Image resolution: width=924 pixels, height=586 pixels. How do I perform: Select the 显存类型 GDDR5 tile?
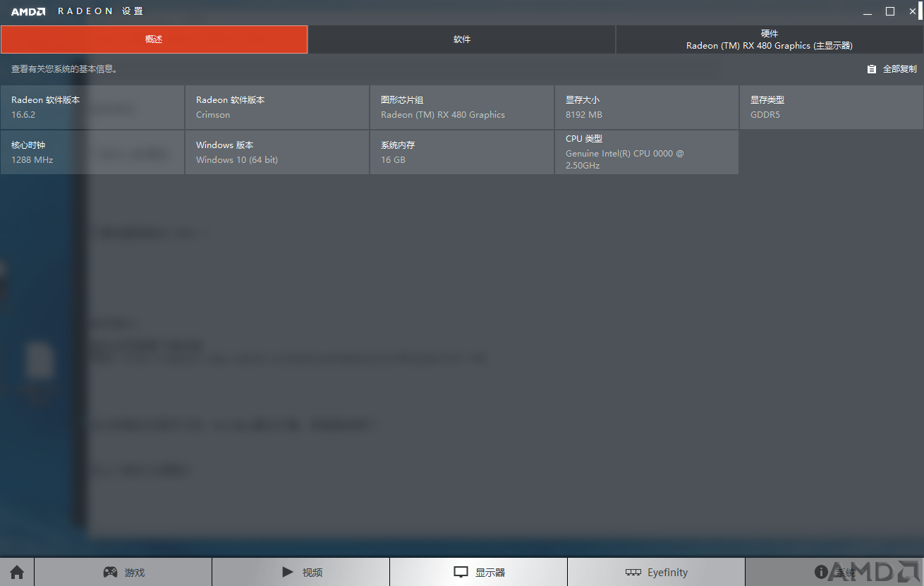832,107
